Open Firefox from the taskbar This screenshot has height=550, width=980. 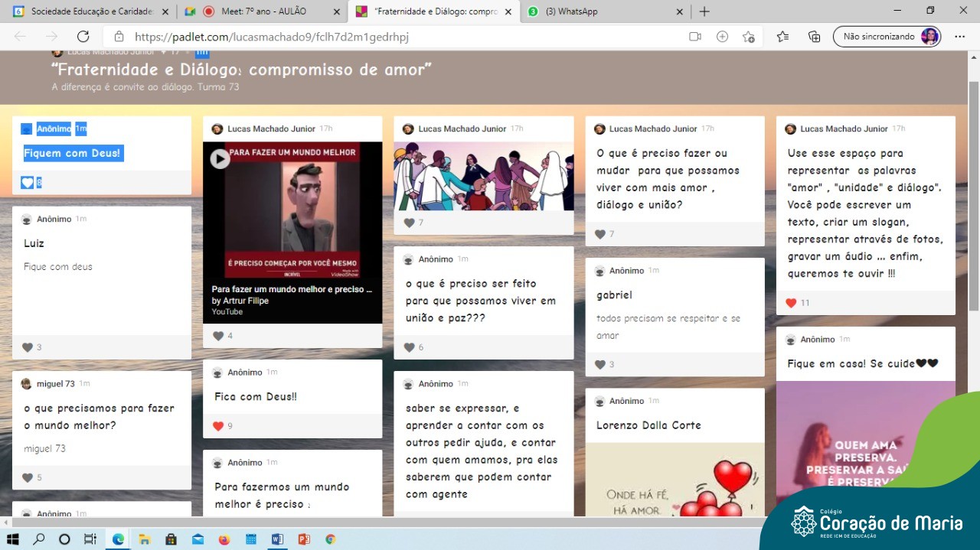[x=224, y=539]
